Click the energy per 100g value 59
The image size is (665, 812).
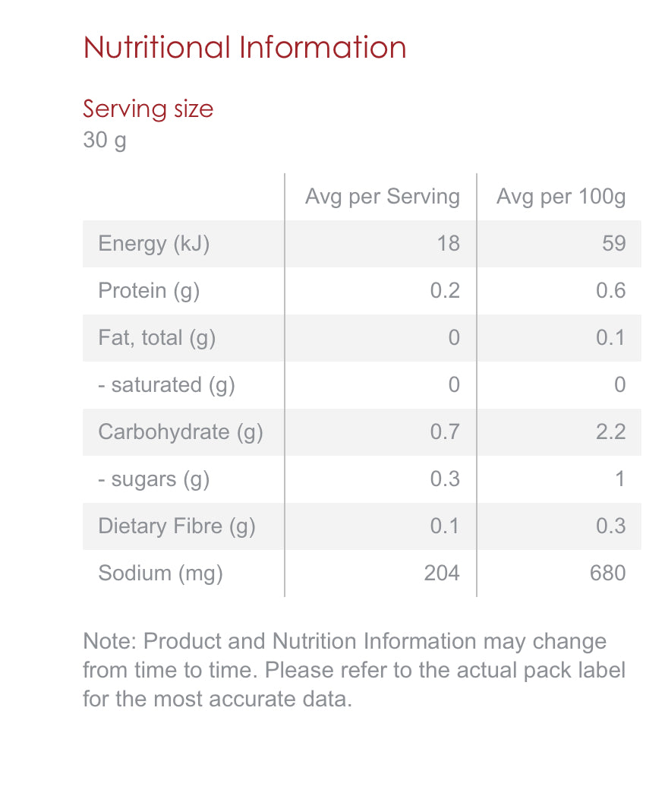(614, 244)
